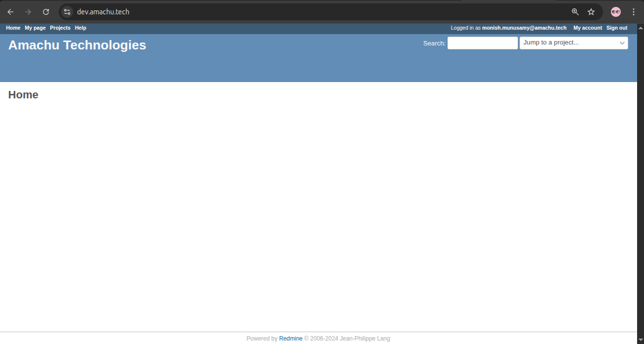Select Help in the top menu
644x344 pixels.
pos(80,28)
